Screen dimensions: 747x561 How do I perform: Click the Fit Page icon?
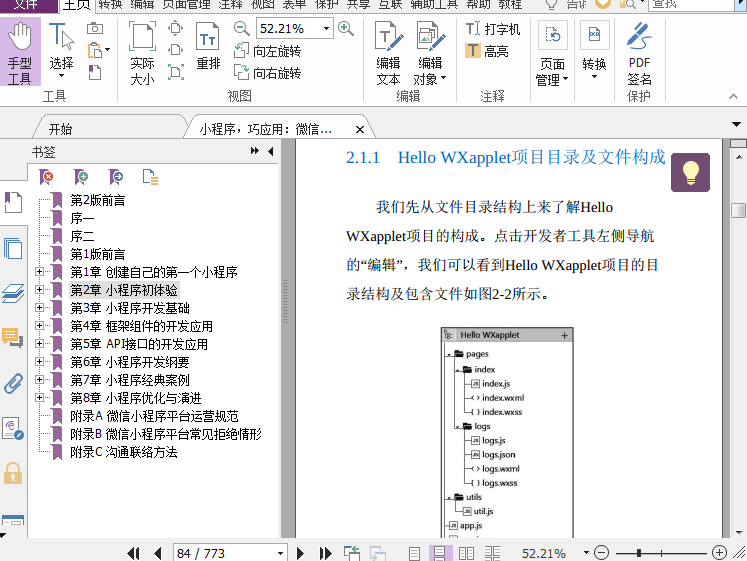(176, 28)
